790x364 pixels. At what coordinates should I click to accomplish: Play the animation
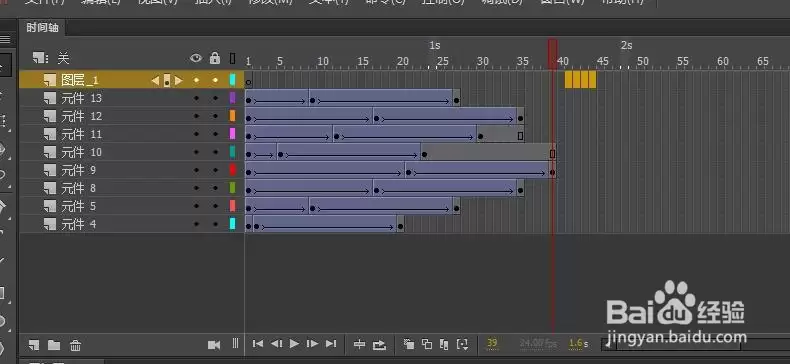pyautogui.click(x=295, y=344)
